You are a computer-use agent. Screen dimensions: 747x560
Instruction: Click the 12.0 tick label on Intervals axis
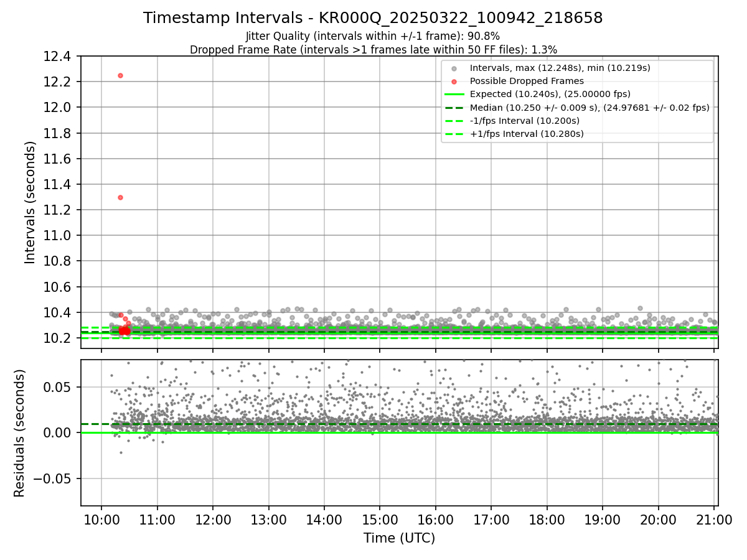[58, 108]
